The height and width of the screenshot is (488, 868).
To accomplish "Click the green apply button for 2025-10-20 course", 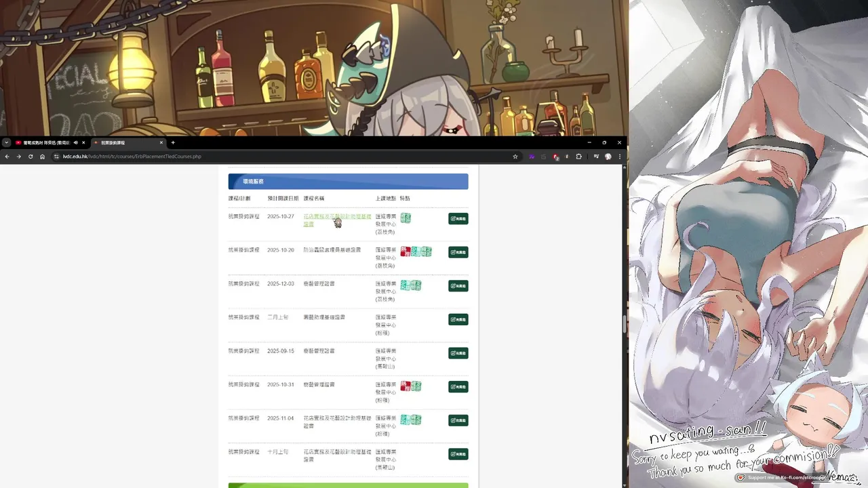I will [458, 252].
